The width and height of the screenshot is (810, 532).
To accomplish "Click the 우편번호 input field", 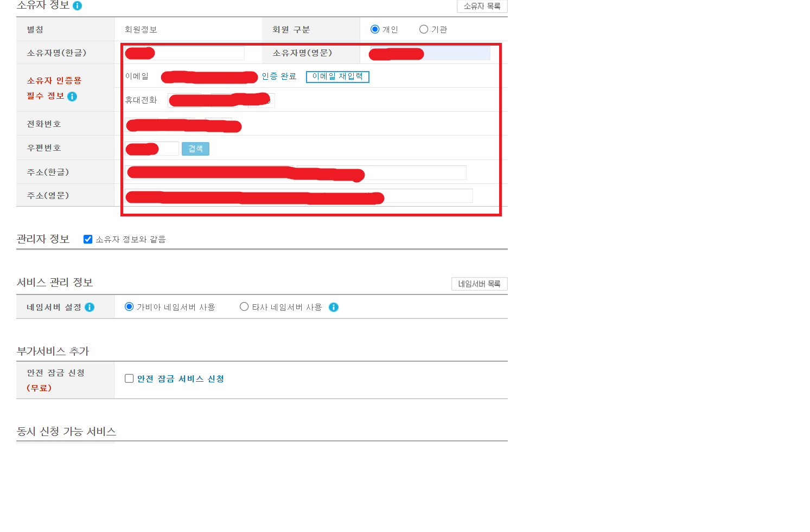I will 152,149.
